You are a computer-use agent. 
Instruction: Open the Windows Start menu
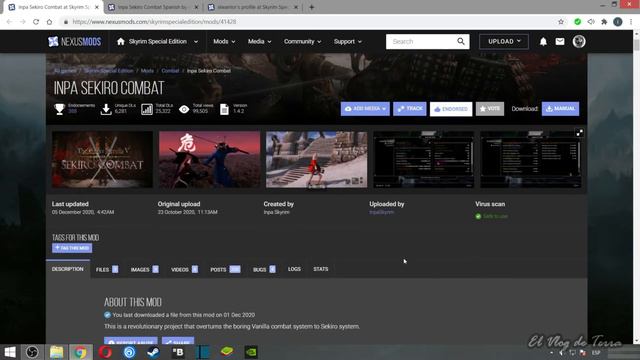click(10, 352)
